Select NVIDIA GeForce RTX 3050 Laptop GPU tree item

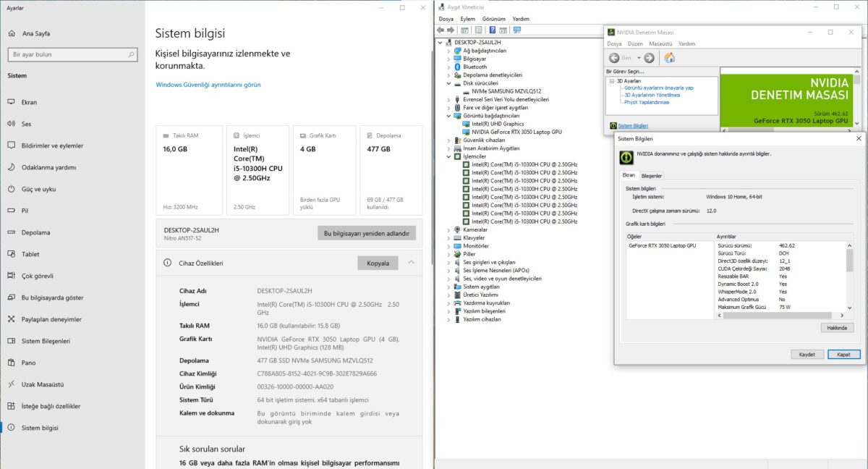tap(516, 132)
